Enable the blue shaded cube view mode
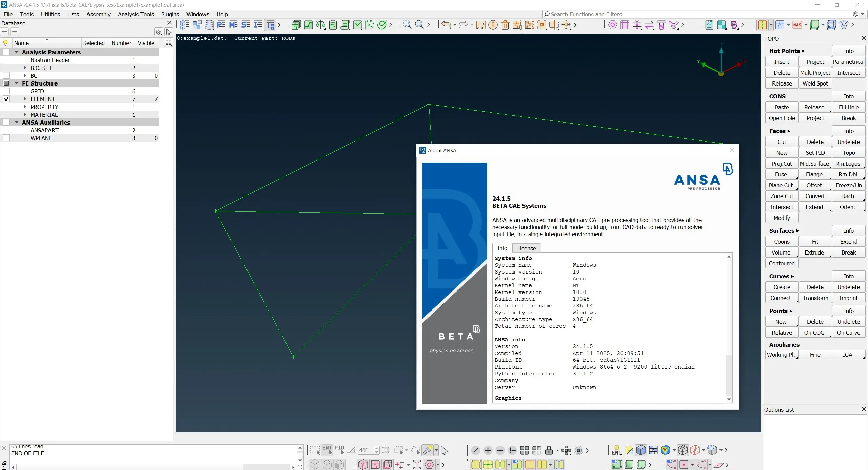Viewport: 868px width, 470px height. coord(641,450)
